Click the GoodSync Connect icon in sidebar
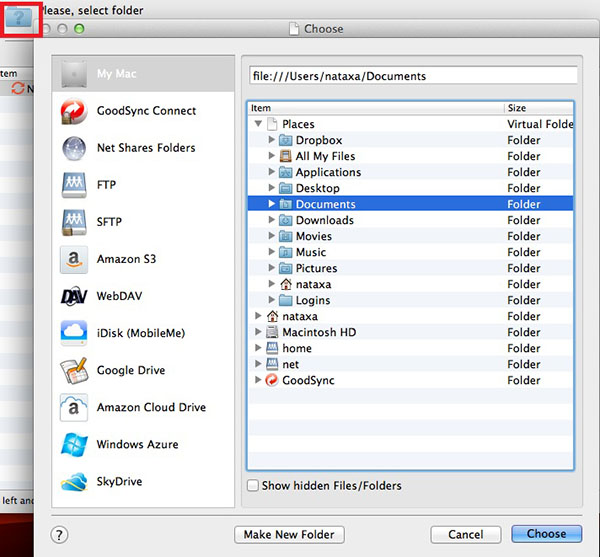600x557 pixels. pyautogui.click(x=74, y=111)
